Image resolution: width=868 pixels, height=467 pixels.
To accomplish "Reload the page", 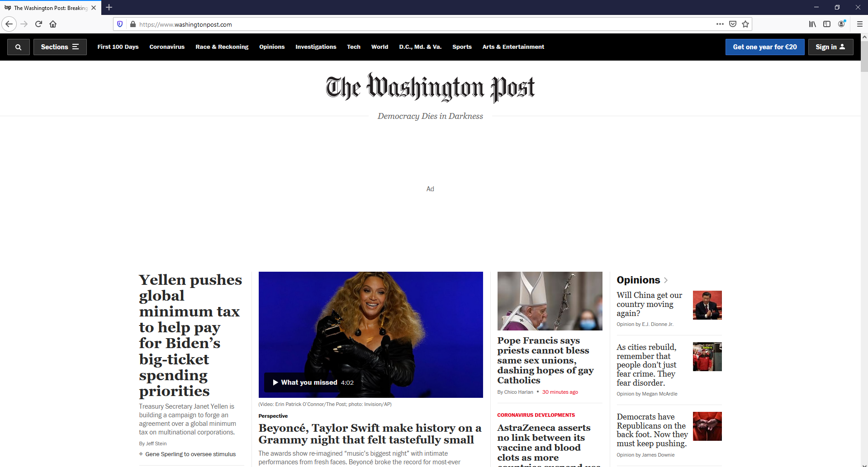I will point(38,24).
